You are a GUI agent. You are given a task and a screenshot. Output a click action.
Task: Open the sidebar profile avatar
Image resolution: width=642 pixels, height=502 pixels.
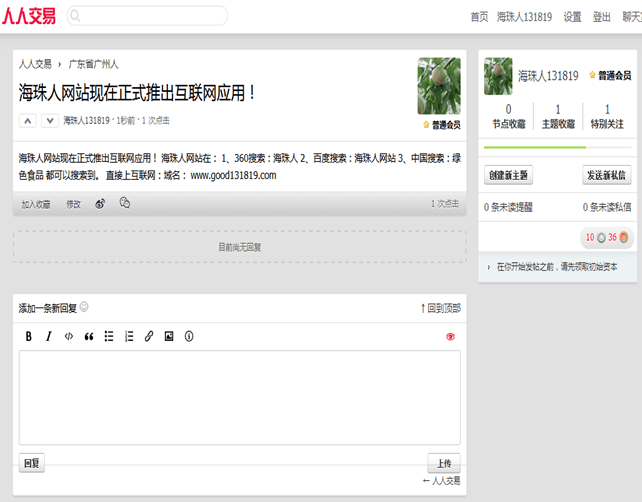click(x=498, y=76)
